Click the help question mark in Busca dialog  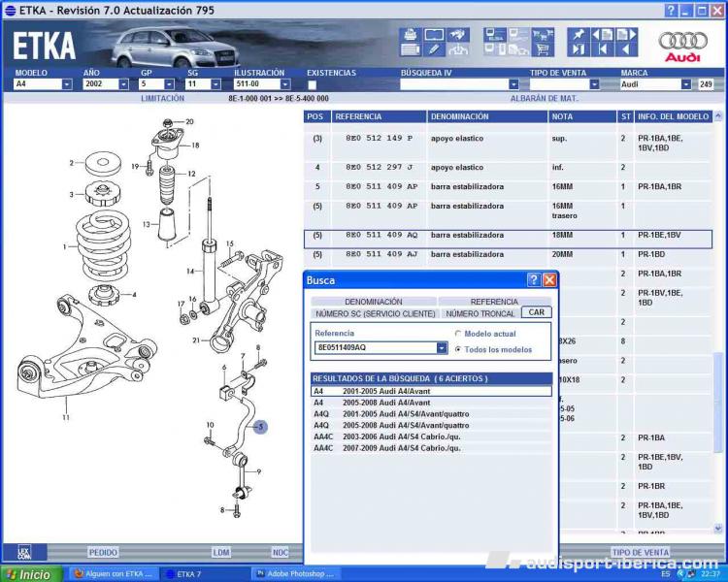click(534, 280)
